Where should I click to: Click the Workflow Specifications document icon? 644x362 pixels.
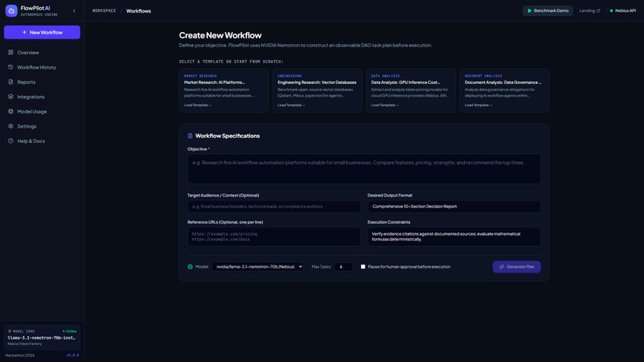(x=190, y=136)
